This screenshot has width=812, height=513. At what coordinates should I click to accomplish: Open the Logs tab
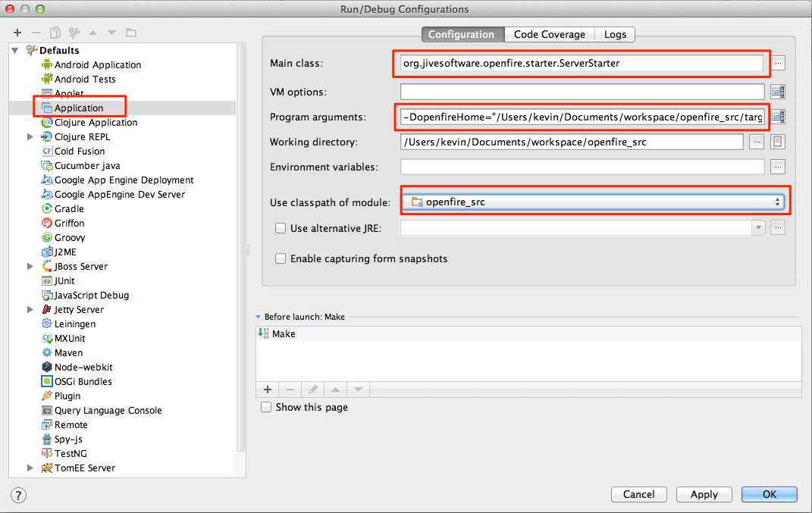[615, 34]
